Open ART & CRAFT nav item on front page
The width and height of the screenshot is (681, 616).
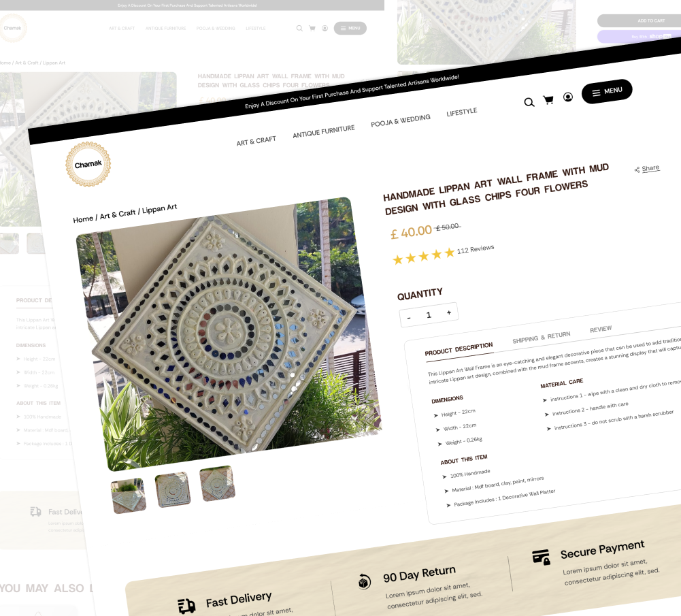[256, 141]
